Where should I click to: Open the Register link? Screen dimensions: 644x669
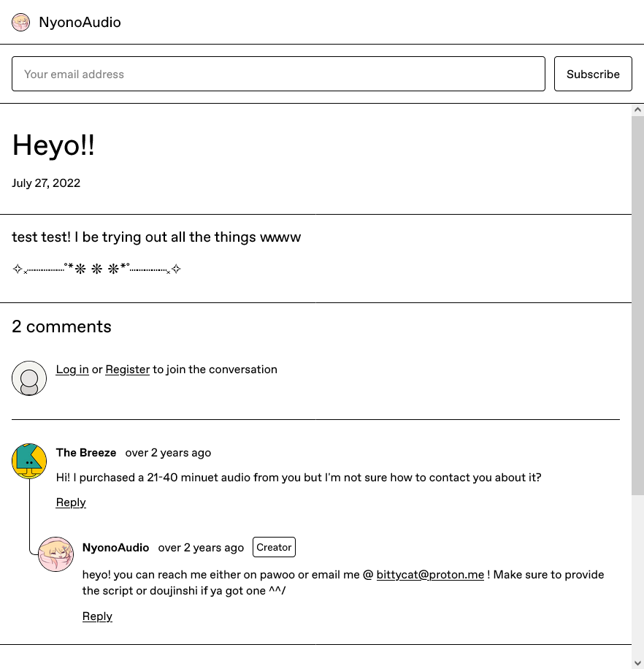click(x=127, y=370)
